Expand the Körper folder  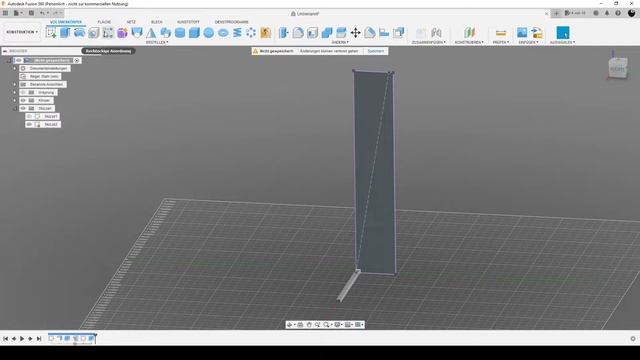pyautogui.click(x=15, y=100)
